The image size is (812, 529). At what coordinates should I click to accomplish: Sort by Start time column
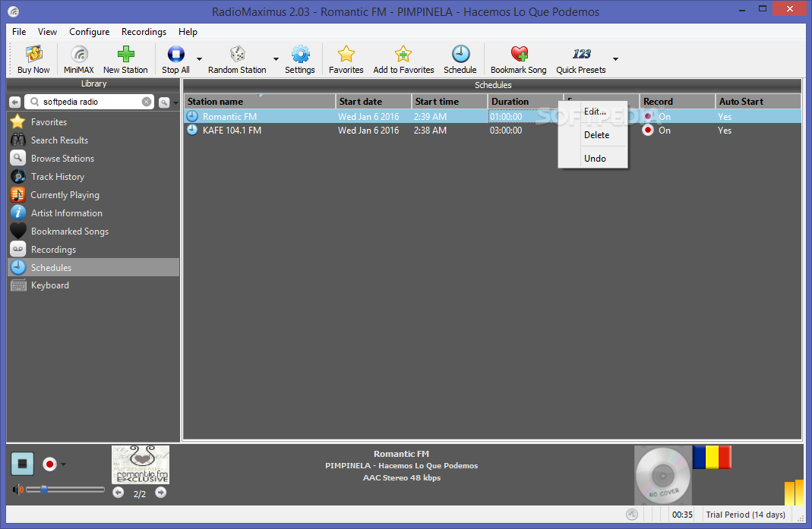449,102
